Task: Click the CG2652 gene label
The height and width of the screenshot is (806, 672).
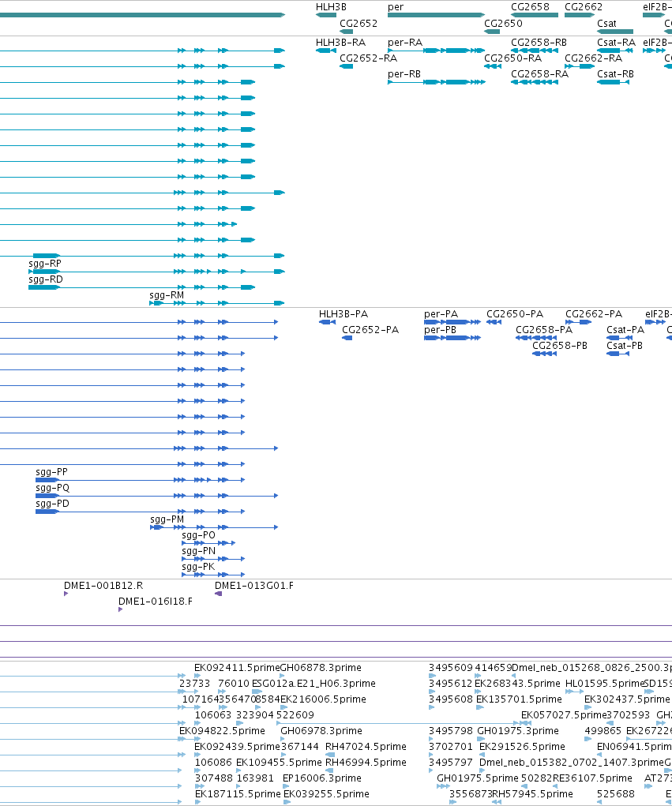Action: coord(359,23)
